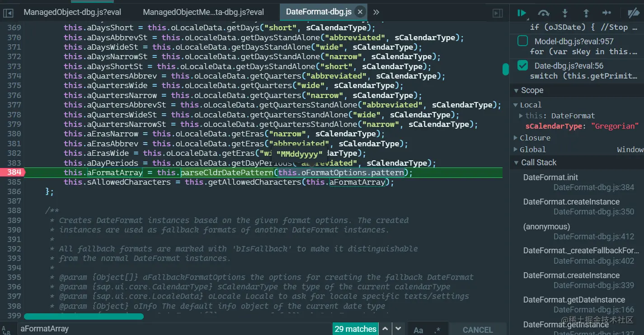
Task: Uncheck the Date-dbg.js?eval:56 breakpoint
Action: (522, 66)
